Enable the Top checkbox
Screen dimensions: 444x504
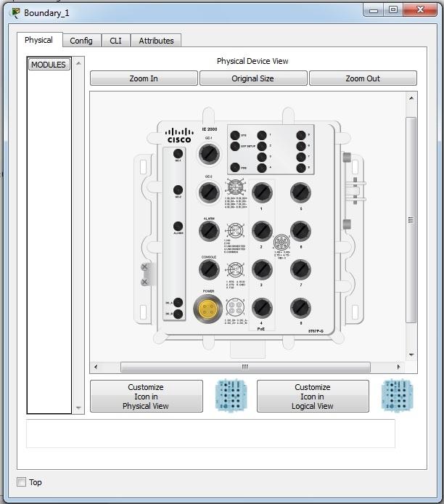22,482
